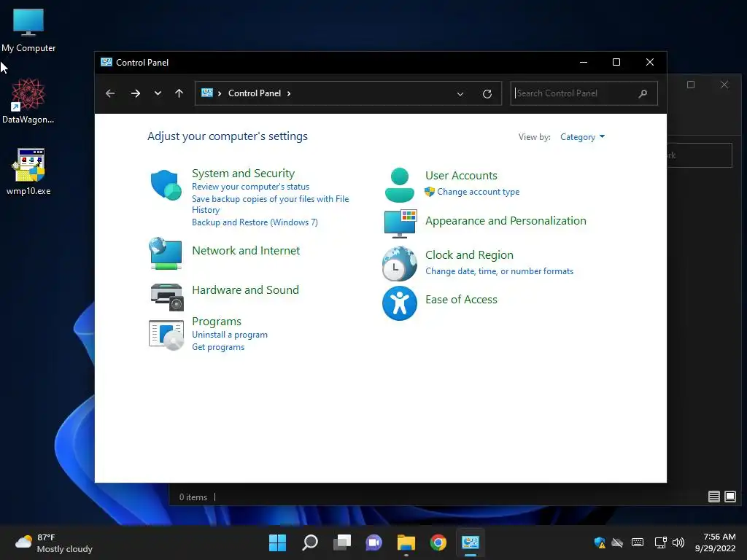Click Review your computer's status
The height and width of the screenshot is (560, 747).
coord(251,187)
